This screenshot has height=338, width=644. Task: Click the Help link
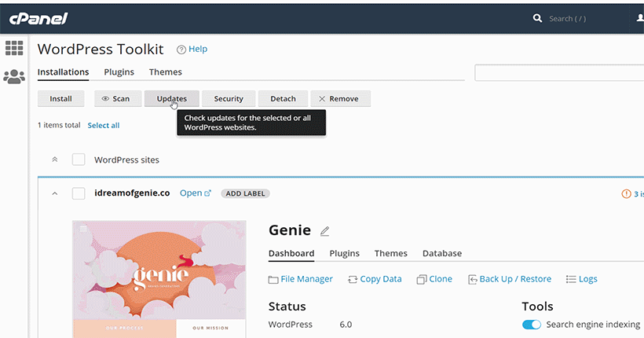click(x=198, y=49)
